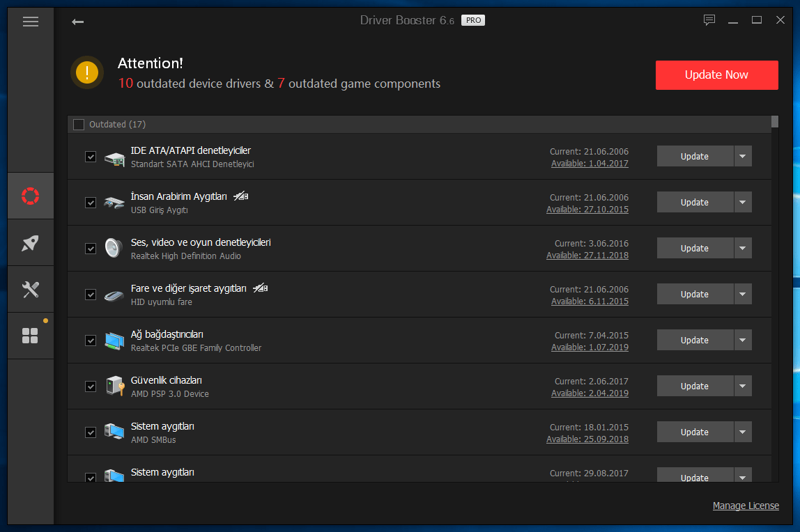Image resolution: width=800 pixels, height=532 pixels.
Task: Expand Update options for HID uyumlu fare
Action: 743,294
